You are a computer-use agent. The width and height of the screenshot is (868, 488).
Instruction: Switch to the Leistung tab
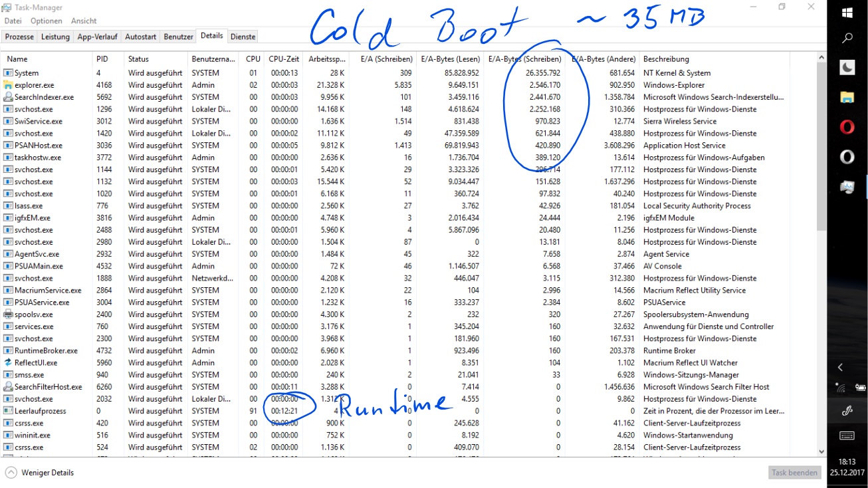click(x=55, y=37)
